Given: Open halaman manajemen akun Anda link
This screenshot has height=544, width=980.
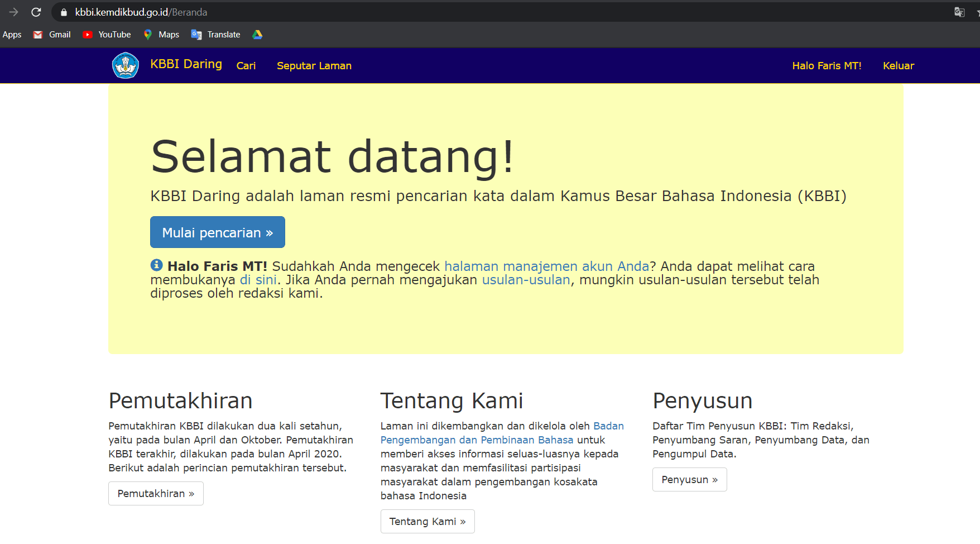Looking at the screenshot, I should click(x=546, y=266).
